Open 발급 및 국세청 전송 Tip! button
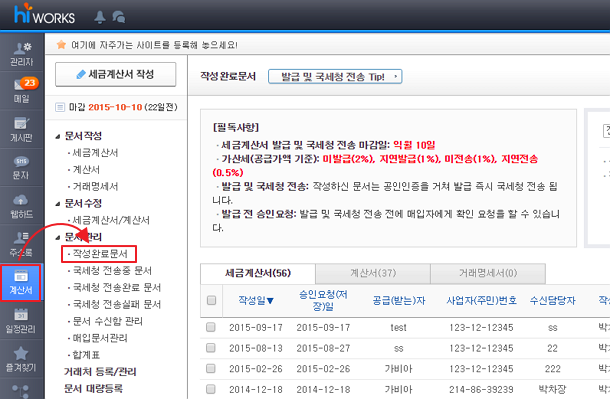 (335, 77)
